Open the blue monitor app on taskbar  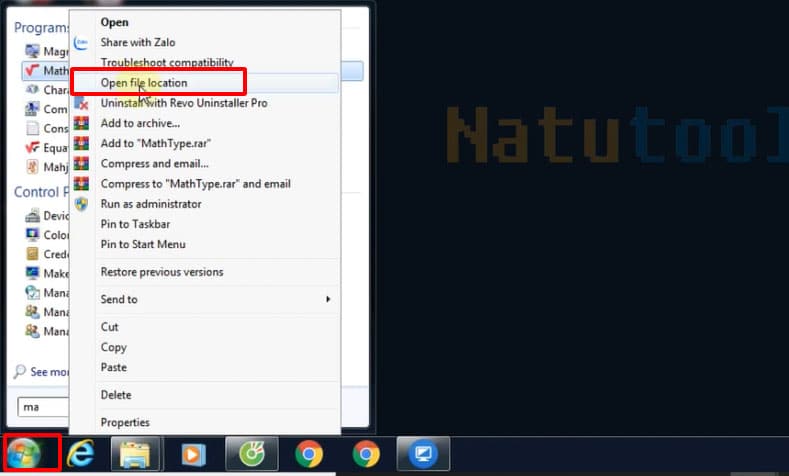423,453
